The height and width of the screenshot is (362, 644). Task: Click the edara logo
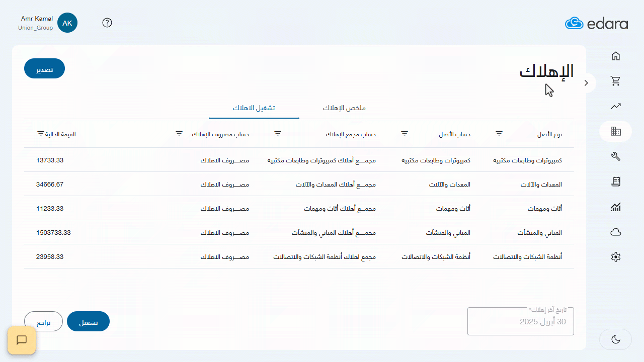pyautogui.click(x=596, y=23)
